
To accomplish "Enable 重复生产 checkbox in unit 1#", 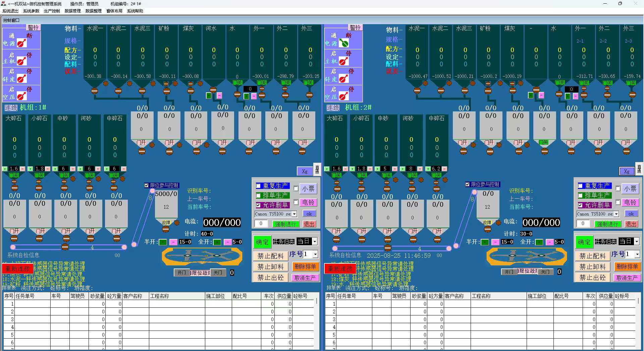I will (x=258, y=186).
